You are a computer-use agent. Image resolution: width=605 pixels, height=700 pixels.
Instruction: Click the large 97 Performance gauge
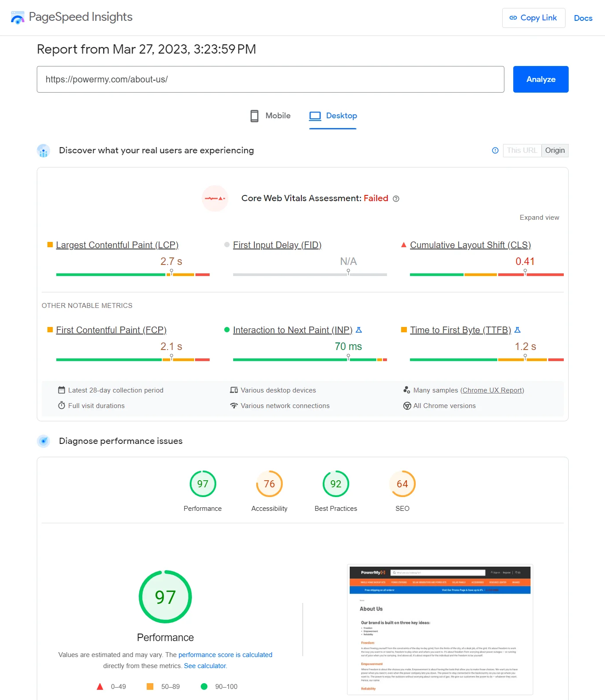(165, 597)
